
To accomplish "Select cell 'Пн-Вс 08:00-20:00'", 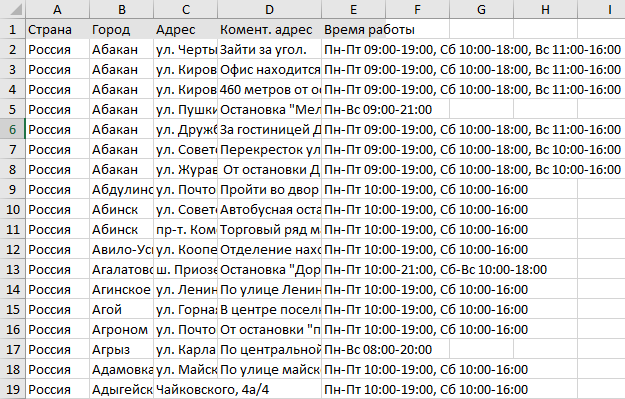I will coord(354,350).
